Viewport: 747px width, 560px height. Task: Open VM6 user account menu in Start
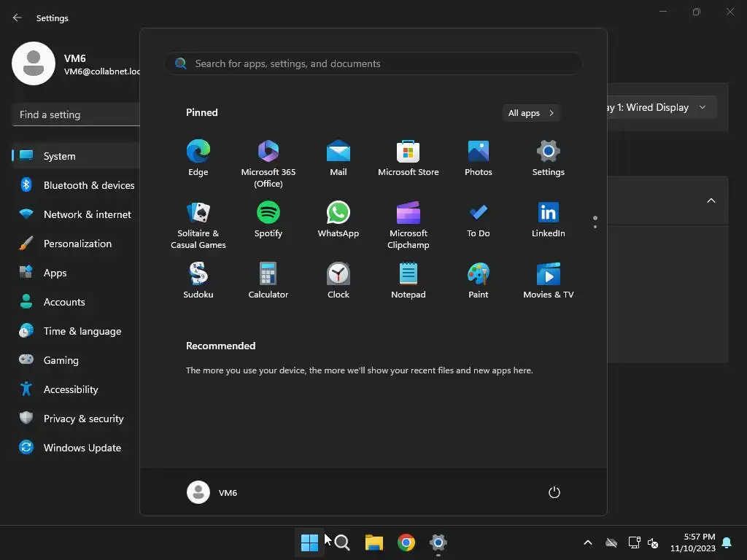[212, 492]
